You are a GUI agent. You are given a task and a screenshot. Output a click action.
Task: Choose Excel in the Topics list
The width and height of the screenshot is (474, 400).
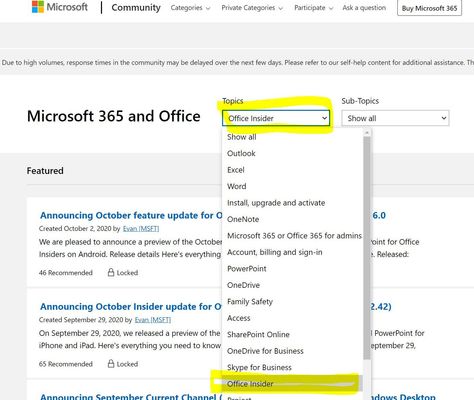pyautogui.click(x=292, y=170)
